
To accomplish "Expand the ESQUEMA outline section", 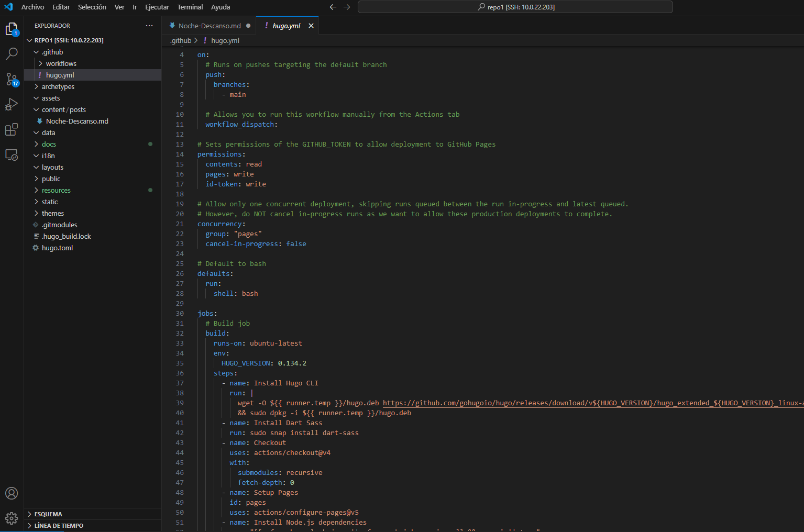I will click(48, 514).
